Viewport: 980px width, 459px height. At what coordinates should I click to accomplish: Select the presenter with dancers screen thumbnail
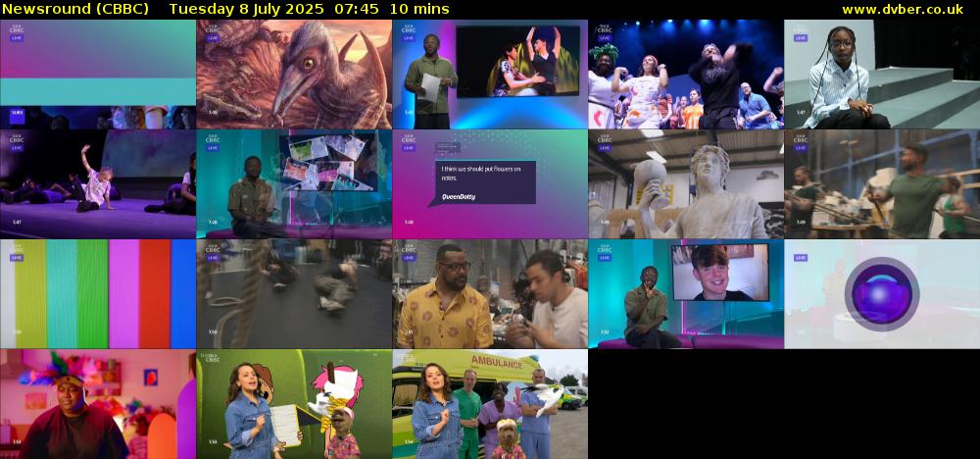coord(490,74)
